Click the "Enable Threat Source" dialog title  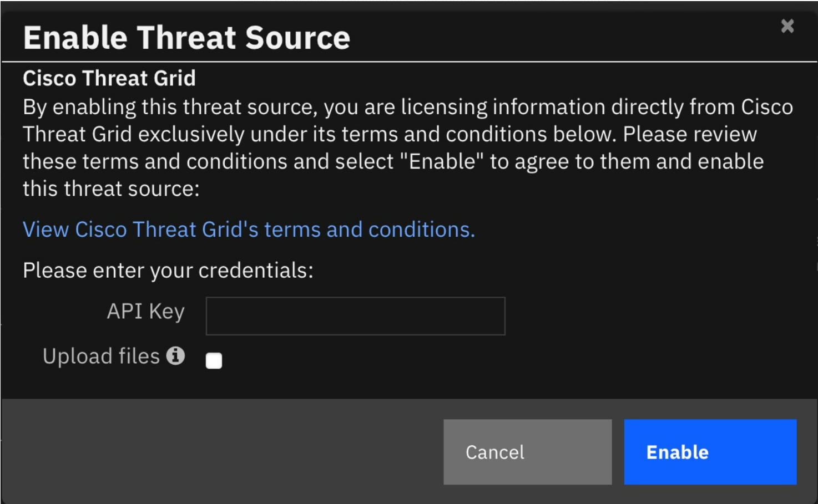[186, 38]
